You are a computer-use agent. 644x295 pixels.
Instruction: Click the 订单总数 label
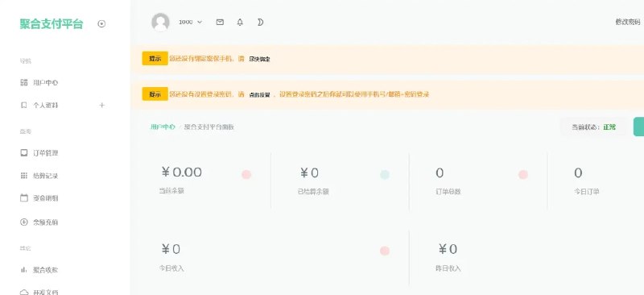click(x=448, y=191)
